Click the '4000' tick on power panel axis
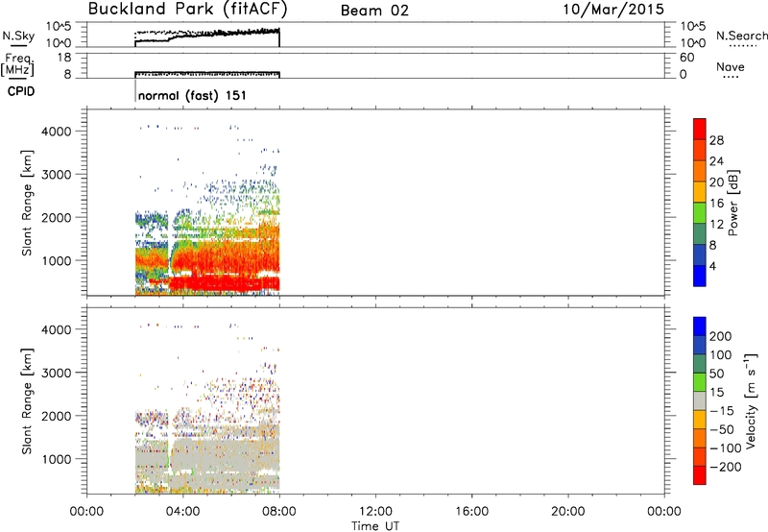 click(57, 132)
